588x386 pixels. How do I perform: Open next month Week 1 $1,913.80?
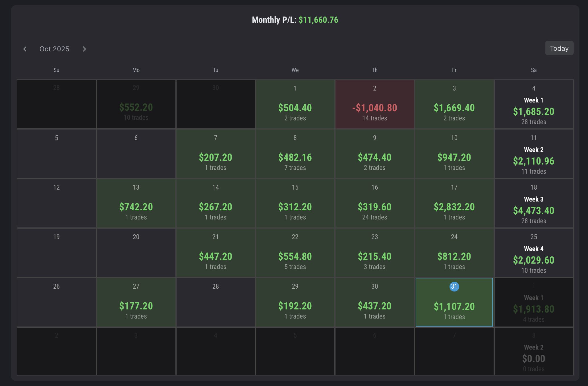coord(534,302)
